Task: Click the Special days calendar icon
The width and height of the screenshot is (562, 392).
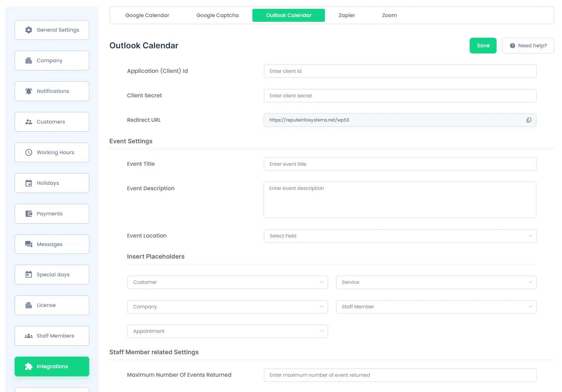Action: pos(29,275)
